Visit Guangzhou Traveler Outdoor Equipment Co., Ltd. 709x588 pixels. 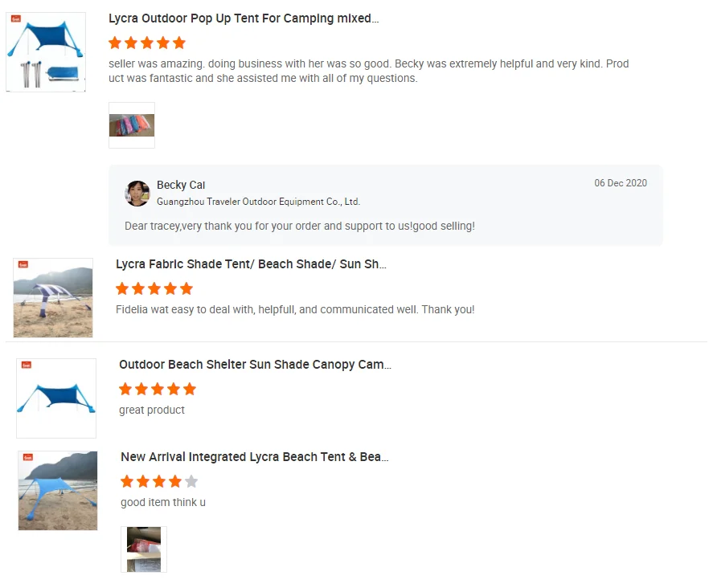click(x=258, y=202)
